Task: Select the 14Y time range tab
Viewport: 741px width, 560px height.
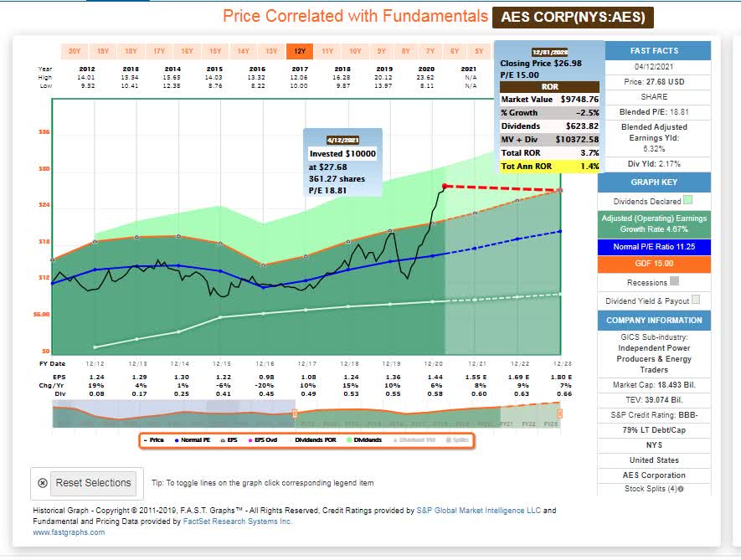Action: pos(244,52)
